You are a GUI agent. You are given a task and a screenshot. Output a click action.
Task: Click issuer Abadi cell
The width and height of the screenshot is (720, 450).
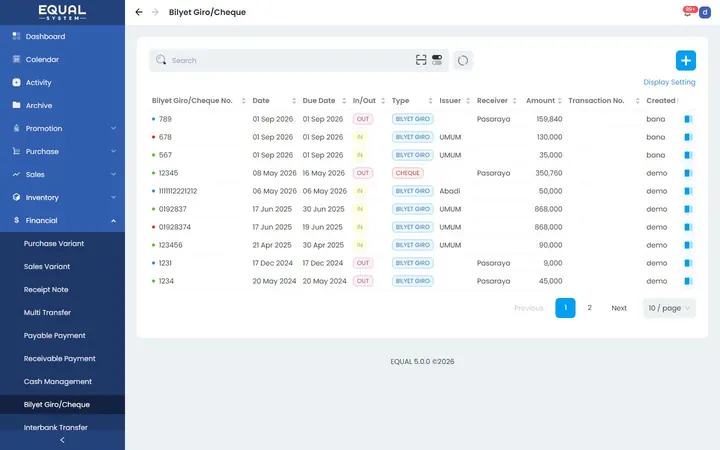(x=450, y=191)
